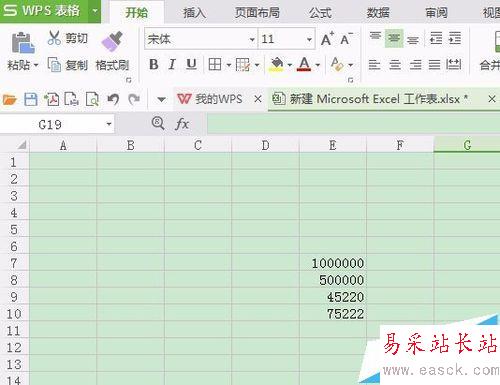Toggle bold formatting
The width and height of the screenshot is (500, 385).
click(154, 64)
